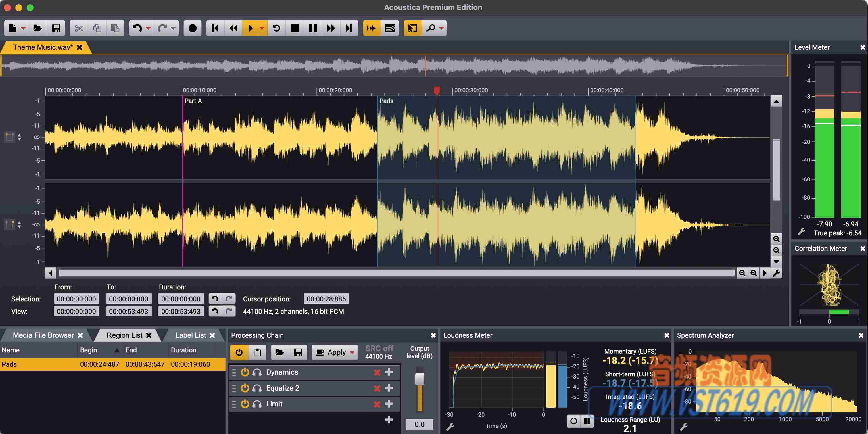Toggle the master power of the processing chain
The image size is (868, 434).
tap(239, 352)
